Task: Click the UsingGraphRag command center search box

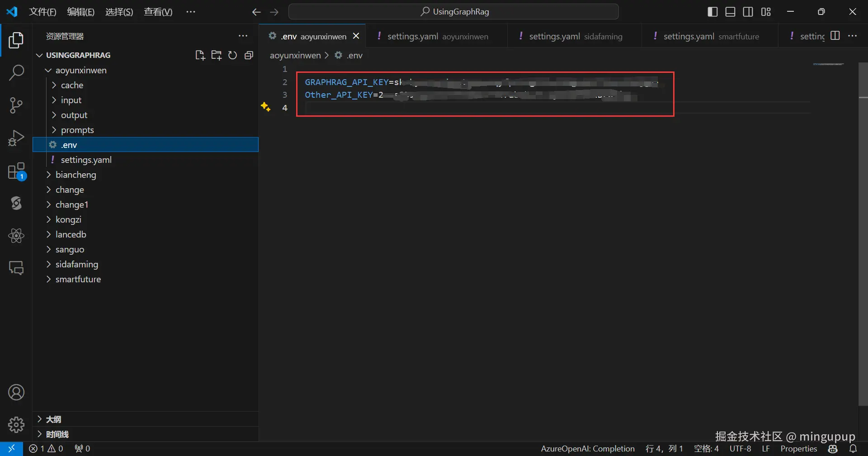Action: (x=453, y=12)
